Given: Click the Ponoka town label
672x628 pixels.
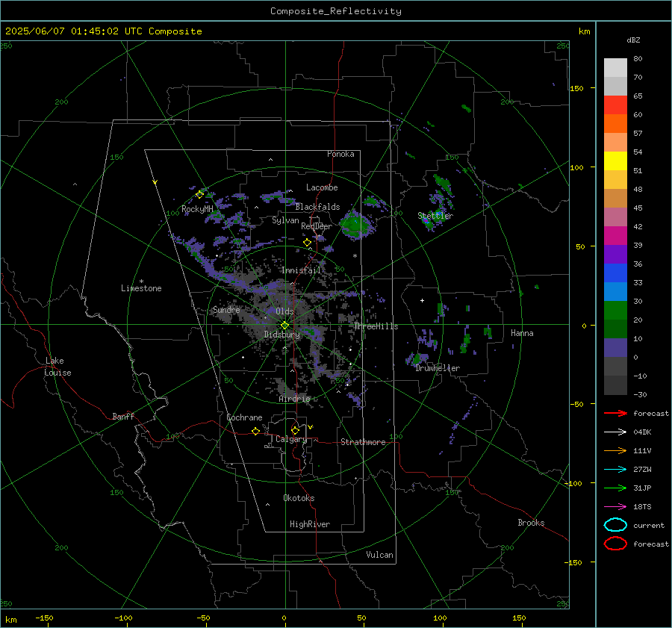Looking at the screenshot, I should (340, 154).
